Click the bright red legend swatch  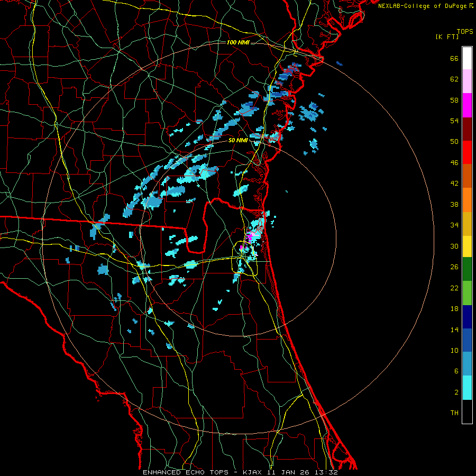pyautogui.click(x=467, y=152)
